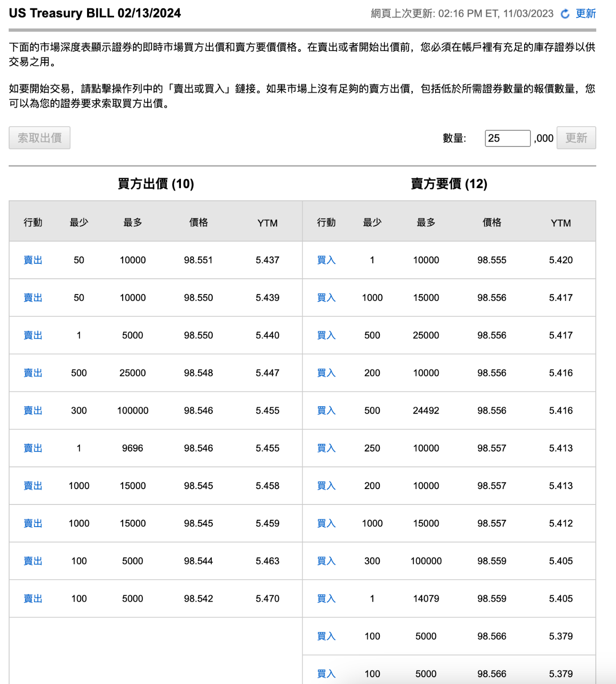Viewport: 616px width, 684px height.
Task: Click 賣出 on bid with YTM 5.470
Action: (x=32, y=598)
